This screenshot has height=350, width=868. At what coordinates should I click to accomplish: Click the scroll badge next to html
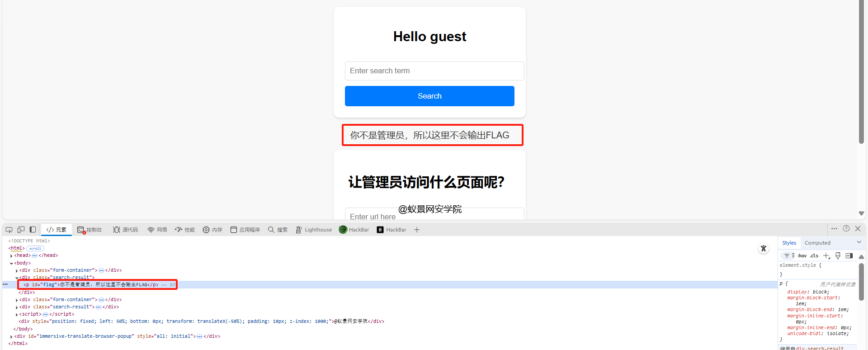coord(35,248)
